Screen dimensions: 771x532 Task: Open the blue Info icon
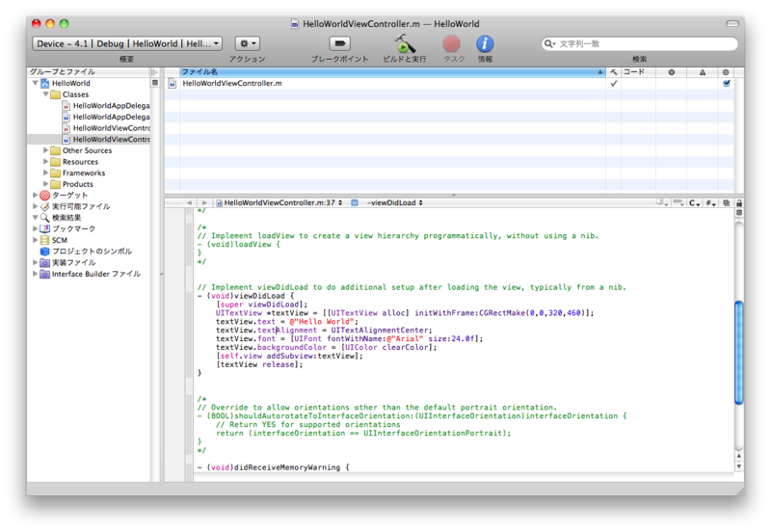point(485,43)
